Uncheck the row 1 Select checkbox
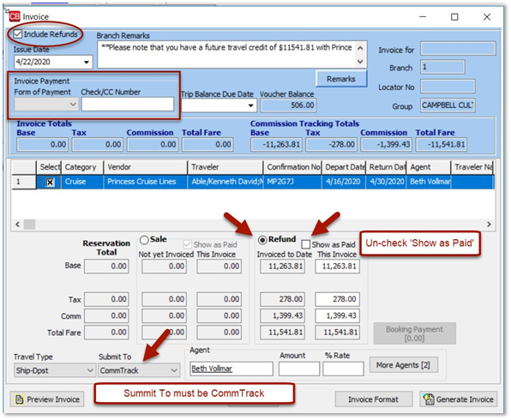 50,182
